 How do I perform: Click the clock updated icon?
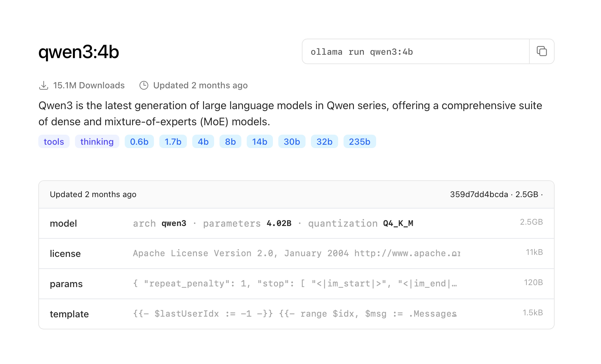point(144,86)
